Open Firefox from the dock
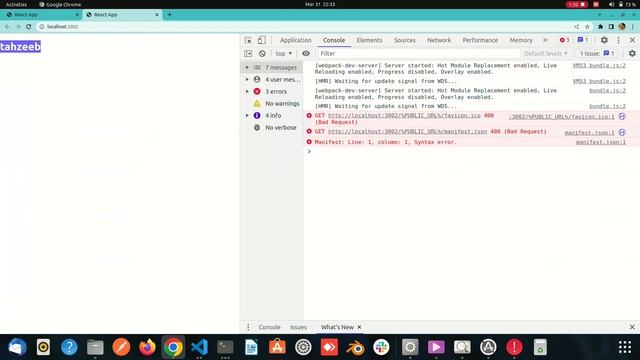640x360 pixels. [x=147, y=347]
